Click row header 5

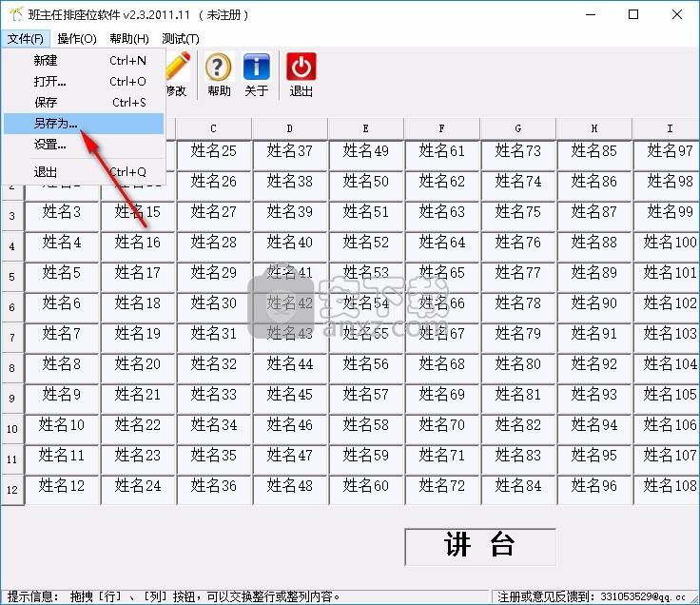(x=12, y=277)
